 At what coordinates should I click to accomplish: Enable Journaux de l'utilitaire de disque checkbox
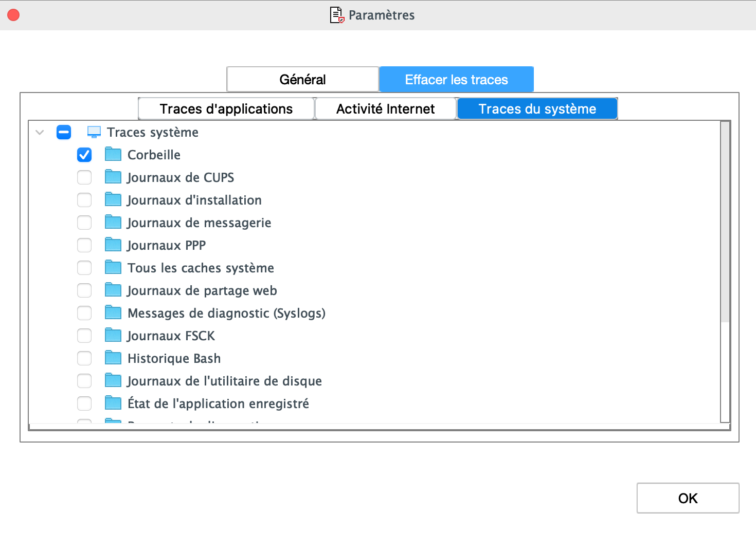pyautogui.click(x=84, y=381)
